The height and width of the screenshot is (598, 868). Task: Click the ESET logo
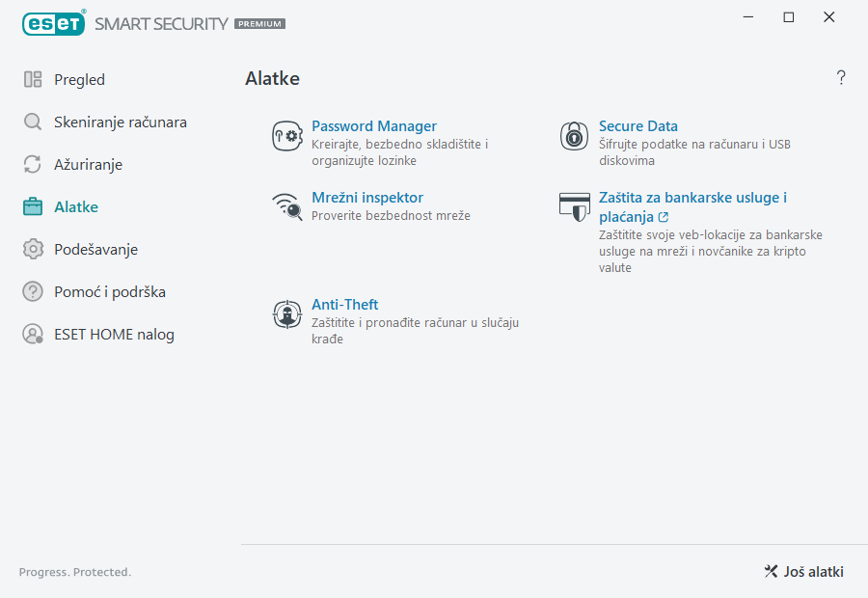(54, 23)
